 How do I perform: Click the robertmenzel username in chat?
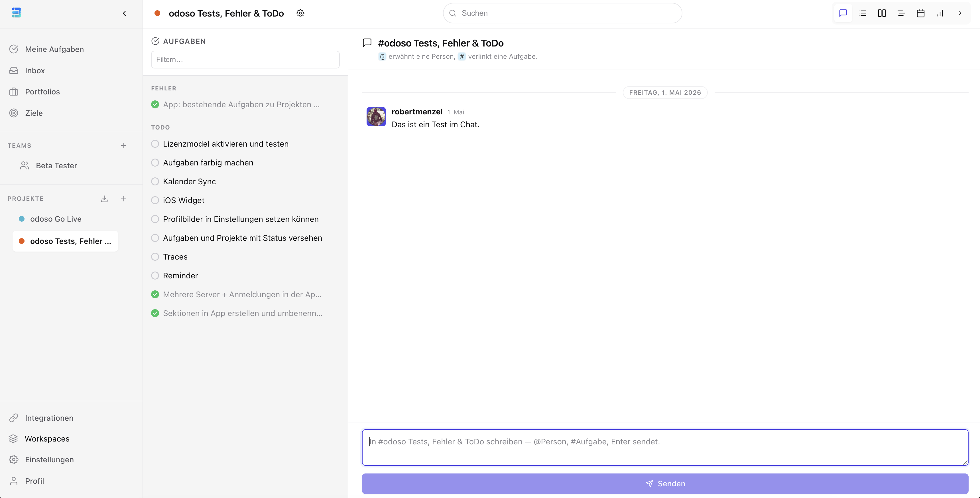coord(417,112)
